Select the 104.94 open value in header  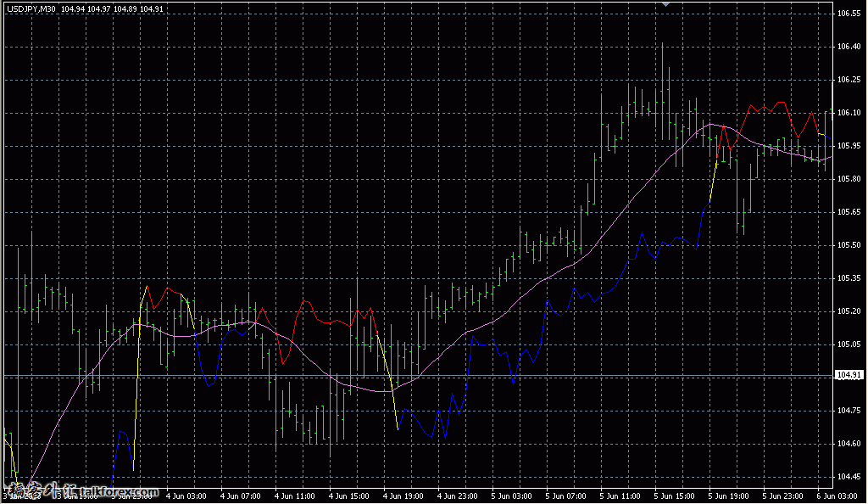(x=73, y=8)
